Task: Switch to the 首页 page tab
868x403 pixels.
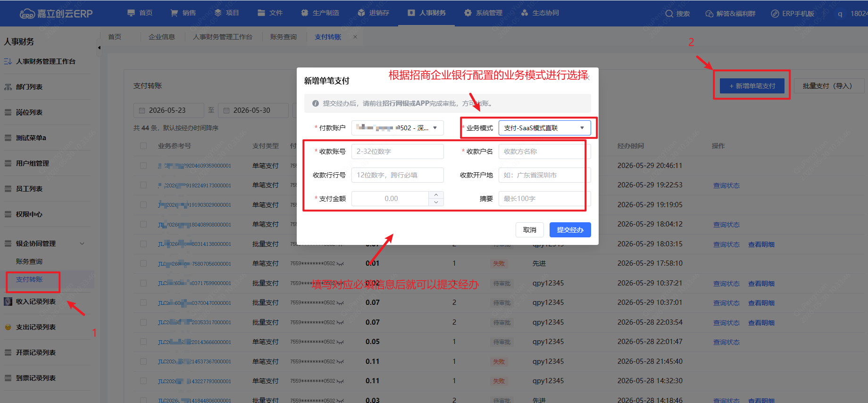Action: point(115,37)
